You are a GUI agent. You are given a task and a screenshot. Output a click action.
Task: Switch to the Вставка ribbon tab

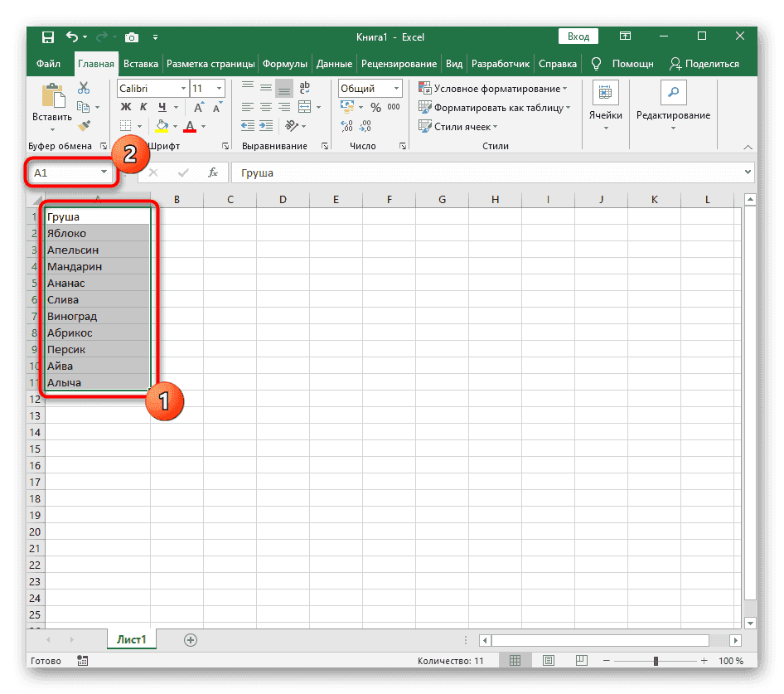[x=141, y=64]
